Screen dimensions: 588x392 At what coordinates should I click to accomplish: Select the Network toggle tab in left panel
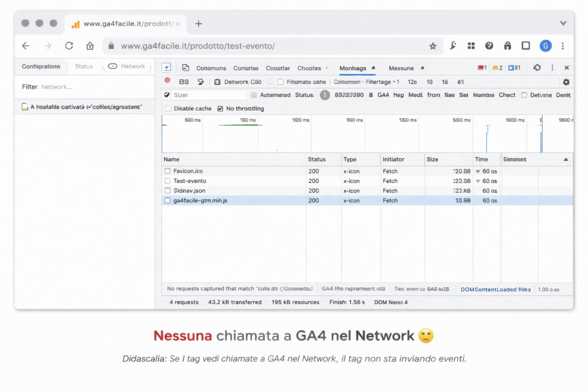(x=127, y=67)
